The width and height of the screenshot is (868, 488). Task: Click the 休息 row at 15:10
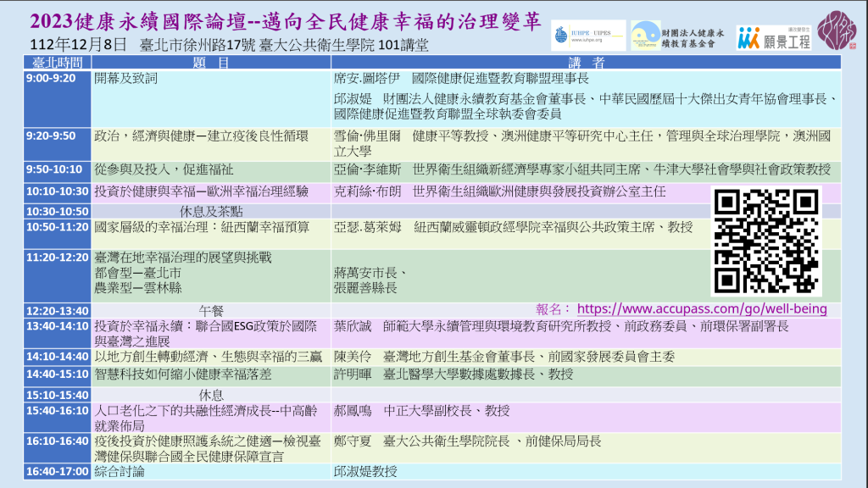tap(211, 395)
